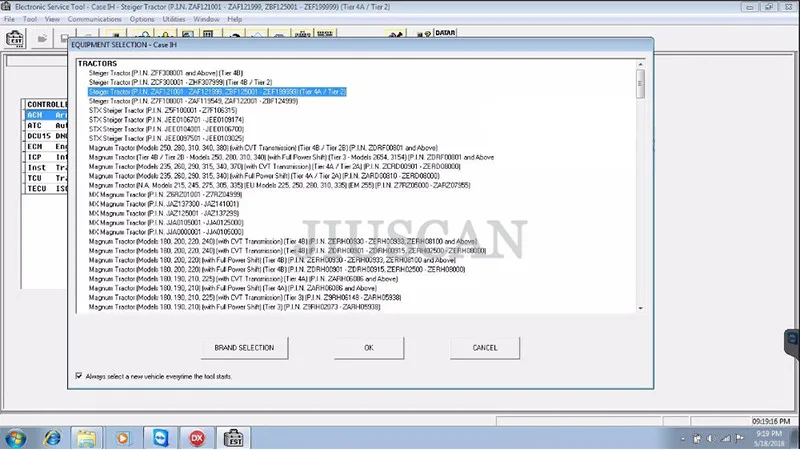Screen dimensions: 800x450
Task: Select STX Steiger Tractor JEE0104001 - JEE0106700
Action: (166, 129)
